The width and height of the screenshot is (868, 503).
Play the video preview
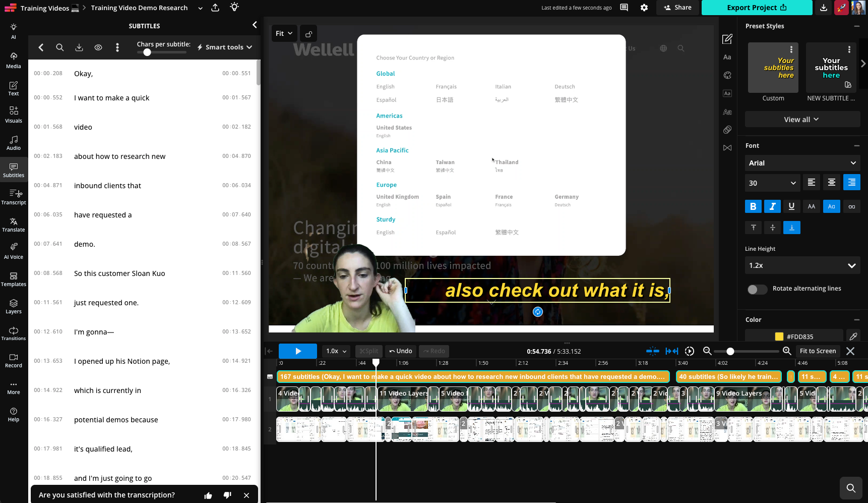coord(298,351)
